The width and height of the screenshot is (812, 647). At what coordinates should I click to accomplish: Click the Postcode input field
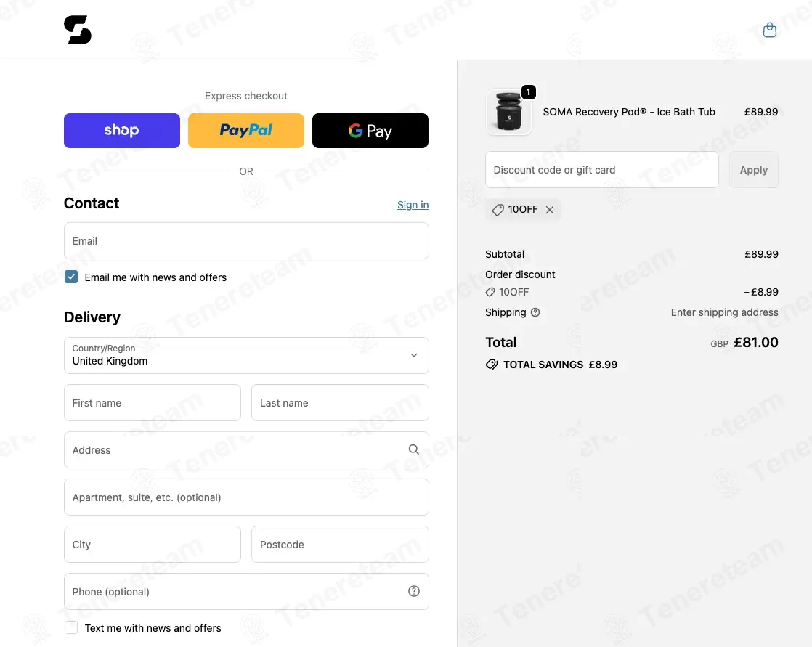340,544
